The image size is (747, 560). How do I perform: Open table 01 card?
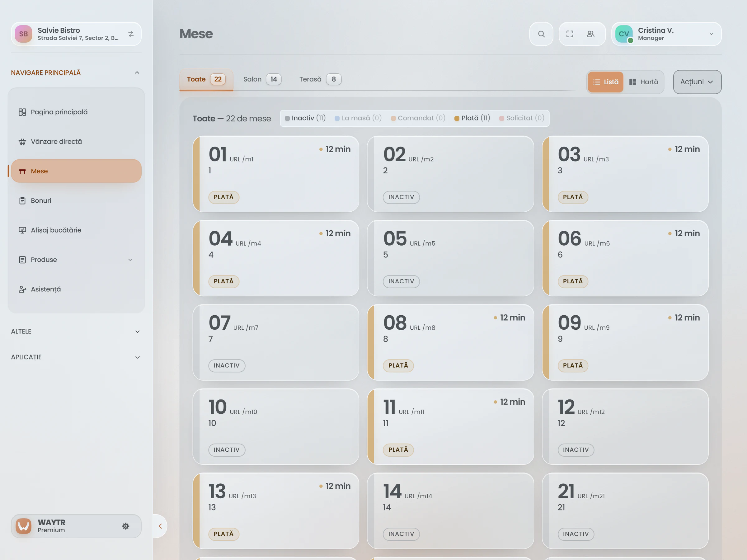tap(275, 174)
